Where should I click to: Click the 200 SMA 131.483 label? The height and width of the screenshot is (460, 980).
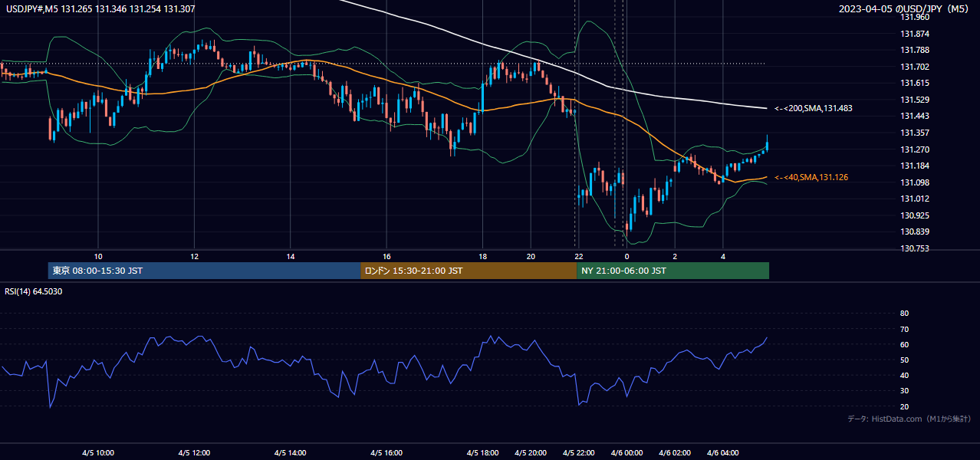[813, 109]
